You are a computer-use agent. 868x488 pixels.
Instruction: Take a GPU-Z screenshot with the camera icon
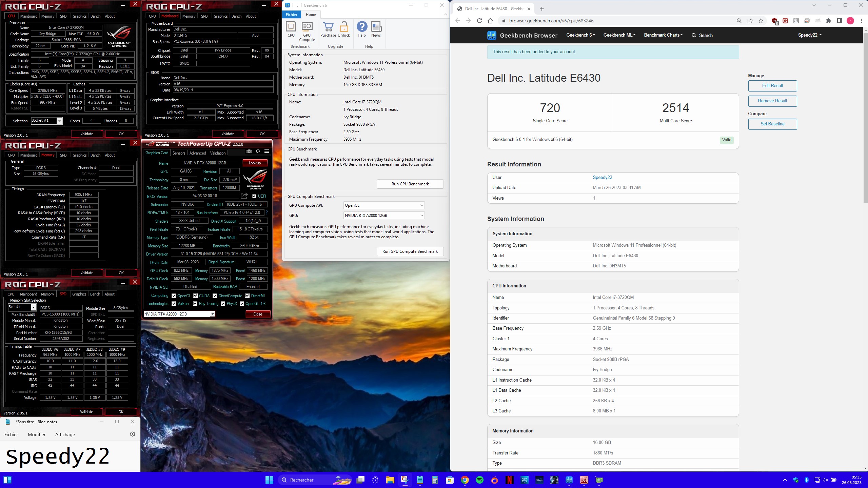[x=249, y=151]
